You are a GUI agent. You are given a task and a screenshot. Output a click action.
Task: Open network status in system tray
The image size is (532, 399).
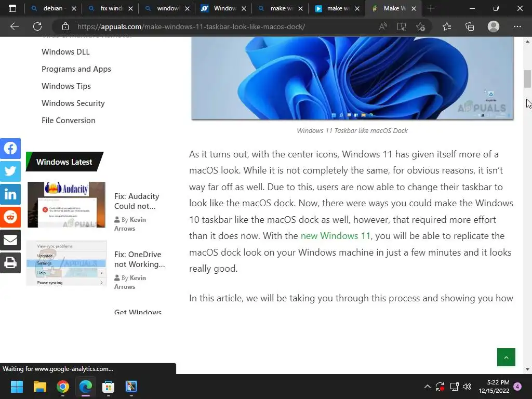[454, 387]
